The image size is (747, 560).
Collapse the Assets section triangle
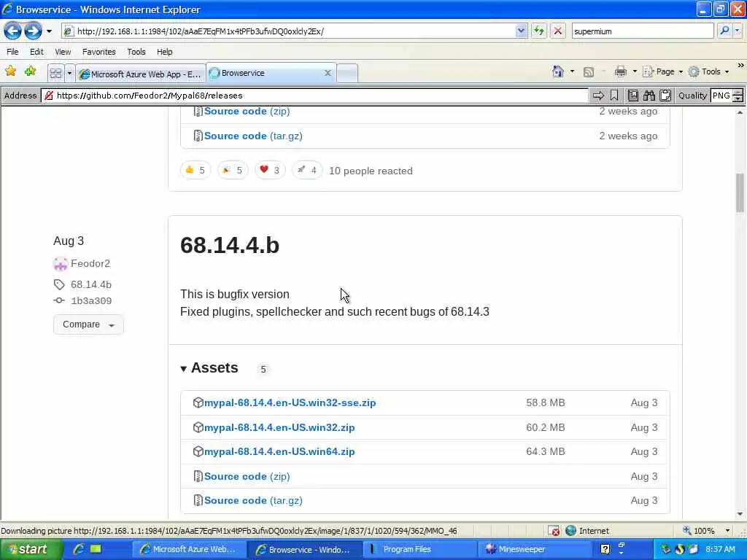183,368
